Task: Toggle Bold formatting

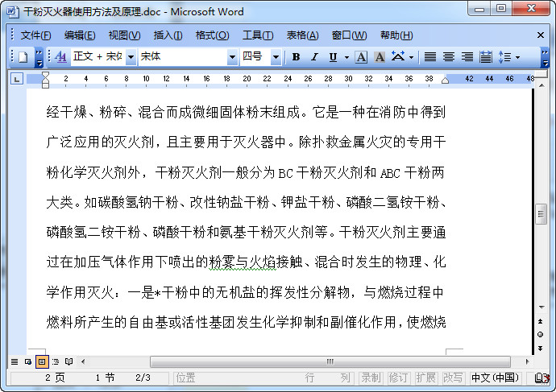Action: [296, 57]
